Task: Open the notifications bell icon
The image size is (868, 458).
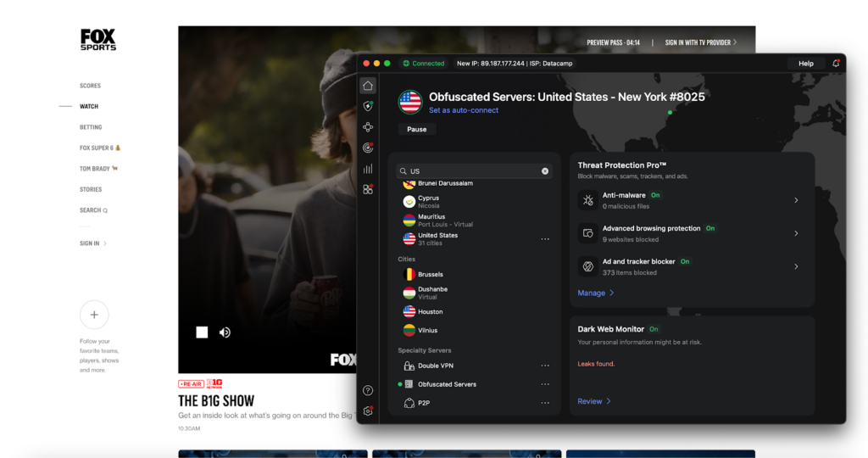Action: (x=836, y=63)
